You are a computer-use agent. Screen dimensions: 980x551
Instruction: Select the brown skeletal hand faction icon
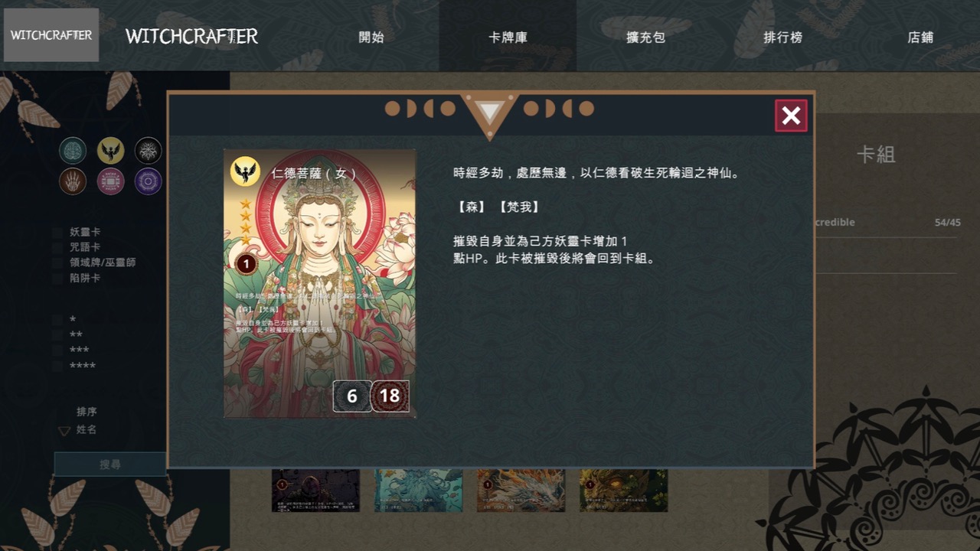tap(73, 181)
